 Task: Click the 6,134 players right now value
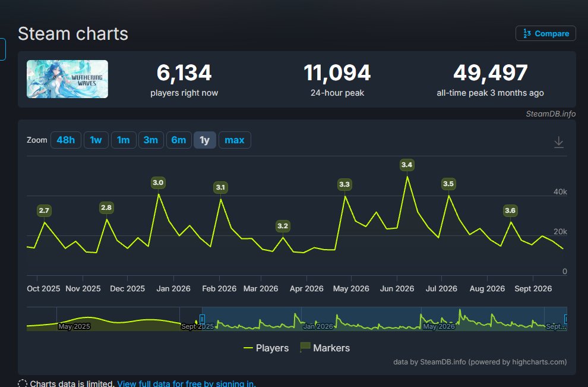[x=184, y=73]
